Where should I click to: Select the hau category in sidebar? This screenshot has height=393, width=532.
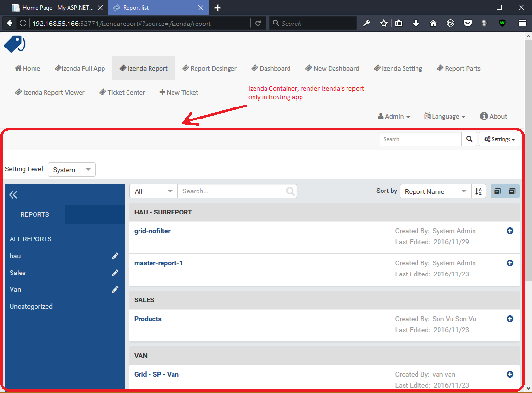[15, 256]
